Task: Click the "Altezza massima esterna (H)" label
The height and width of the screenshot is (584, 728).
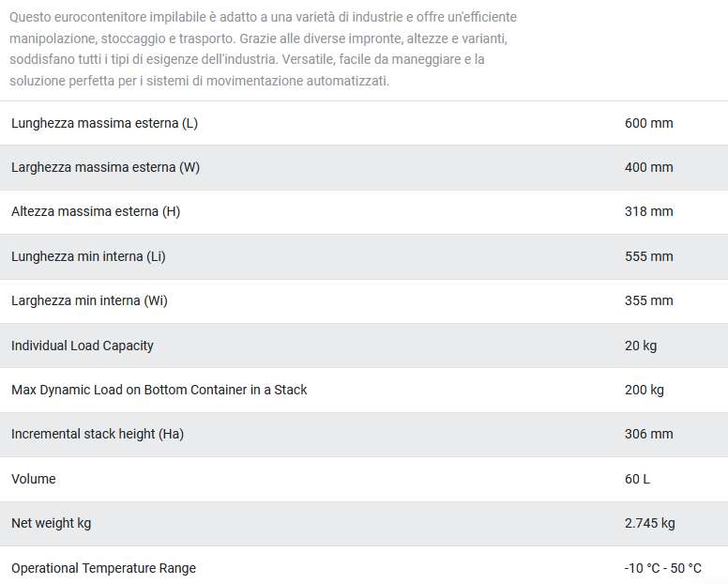Action: 96,211
